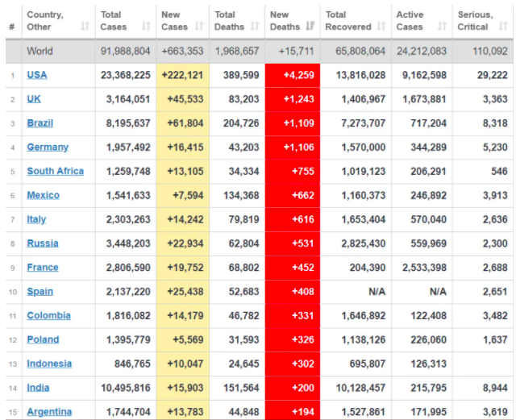Click Italy total recovered 1,653,404

(364, 219)
